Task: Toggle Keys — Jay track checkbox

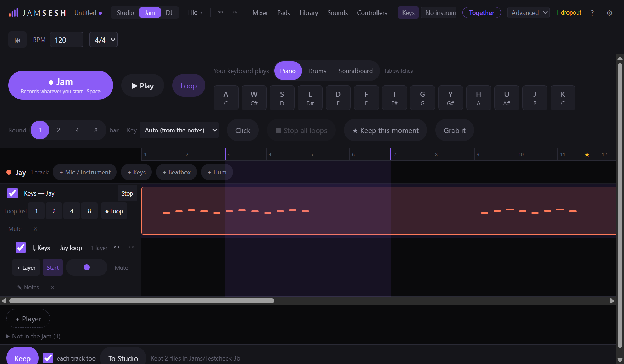Action: (12, 193)
